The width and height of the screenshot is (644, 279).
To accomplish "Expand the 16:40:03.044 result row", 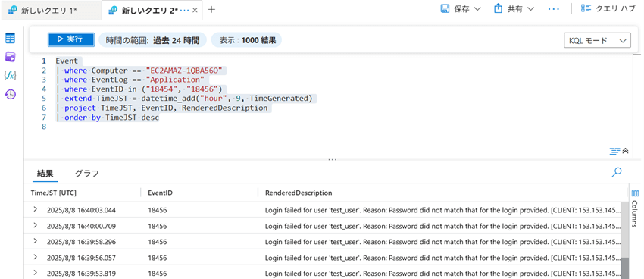I will click(x=36, y=209).
